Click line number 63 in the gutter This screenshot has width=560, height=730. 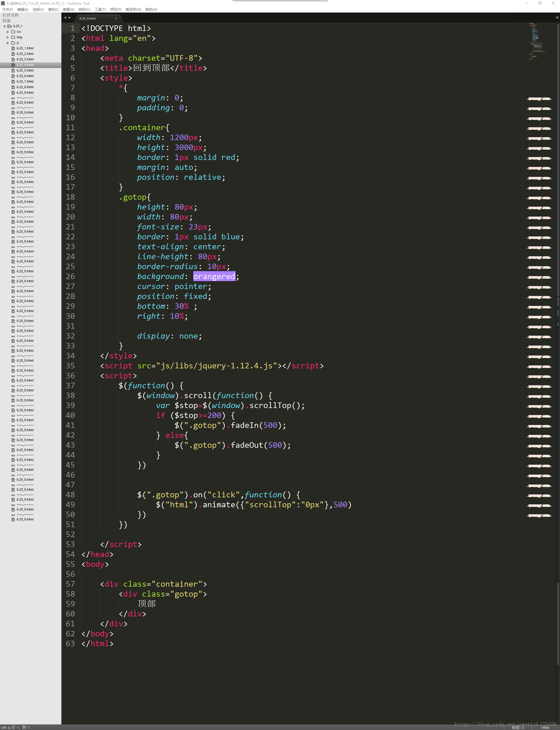[70, 644]
